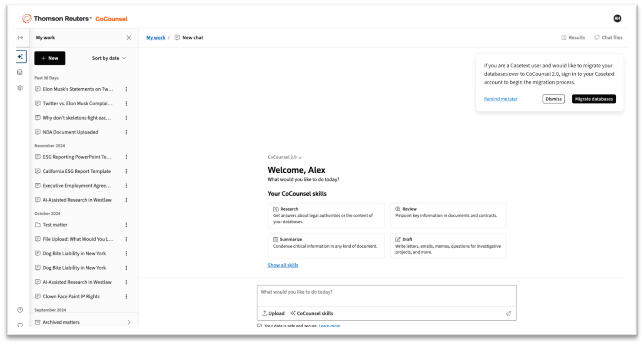The image size is (644, 345).
Task: Open options for California ESG Report Template
Action: click(x=126, y=171)
